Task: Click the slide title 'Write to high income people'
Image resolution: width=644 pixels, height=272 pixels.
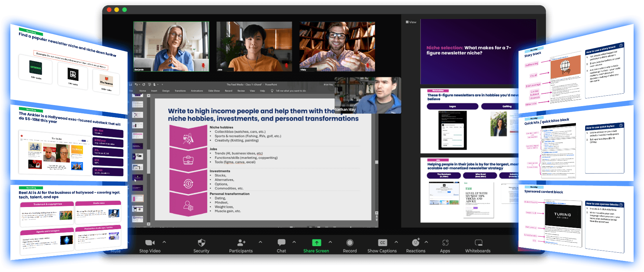Action: [263, 115]
